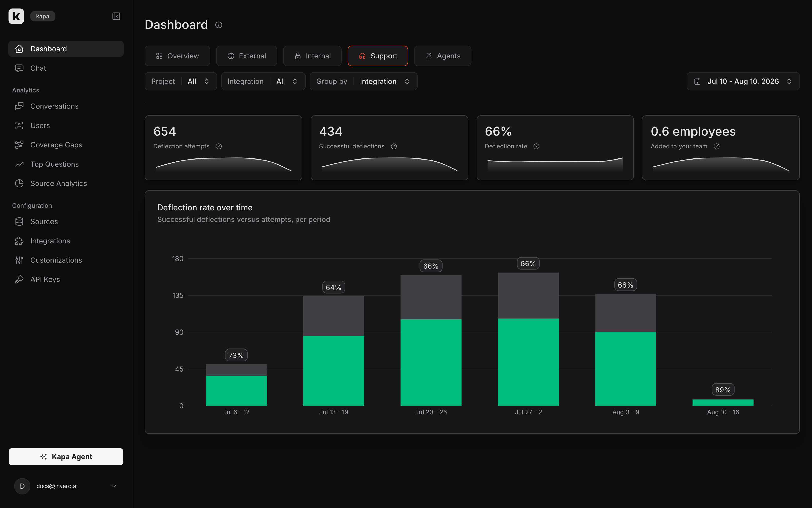Open help icon beside Added to your team
This screenshot has height=508, width=812.
[x=717, y=146]
